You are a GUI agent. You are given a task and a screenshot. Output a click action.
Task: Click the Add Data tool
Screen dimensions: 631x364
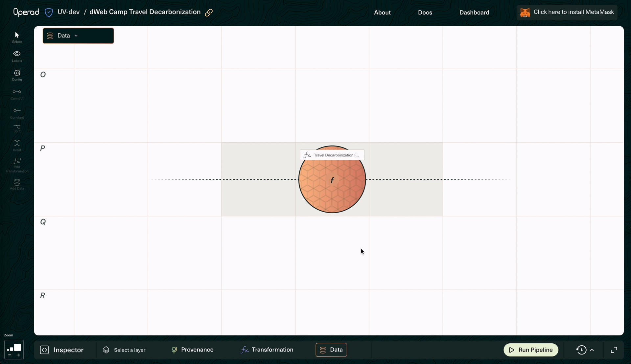click(17, 184)
